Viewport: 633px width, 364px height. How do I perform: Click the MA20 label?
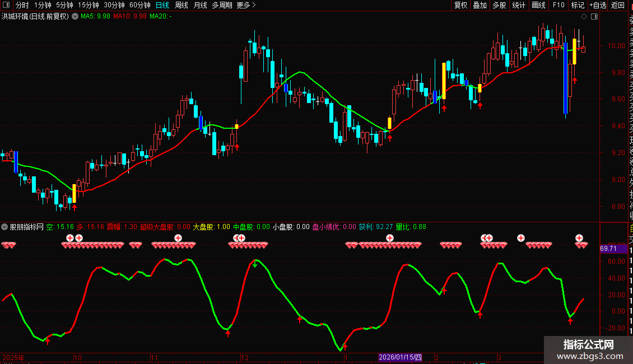click(x=161, y=17)
